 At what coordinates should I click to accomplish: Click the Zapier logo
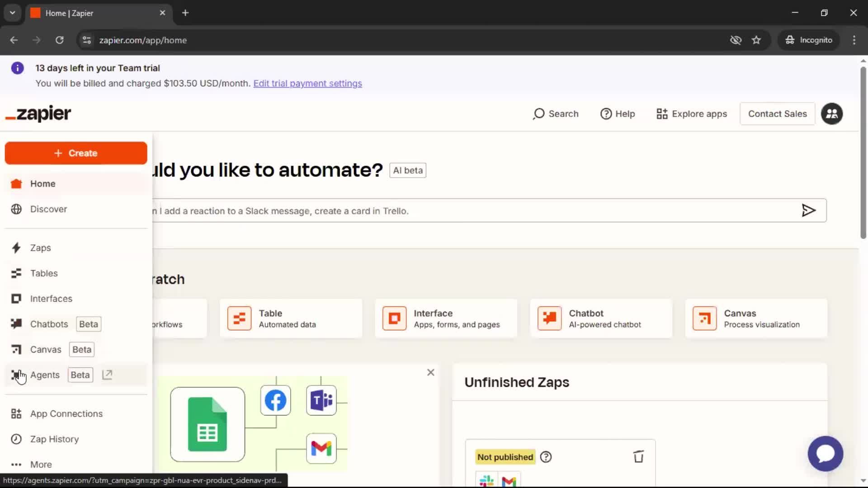tap(38, 113)
